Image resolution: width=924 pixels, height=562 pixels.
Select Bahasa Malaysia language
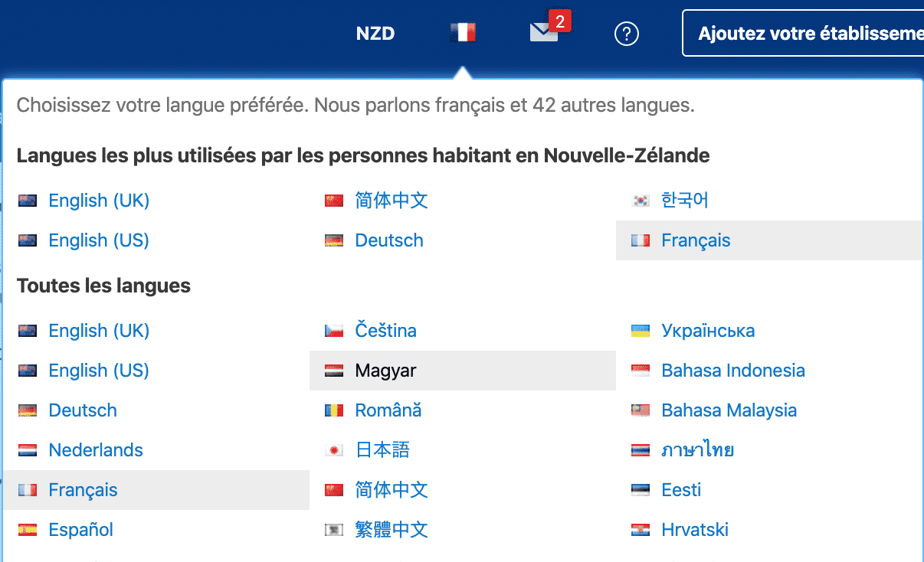click(x=729, y=410)
